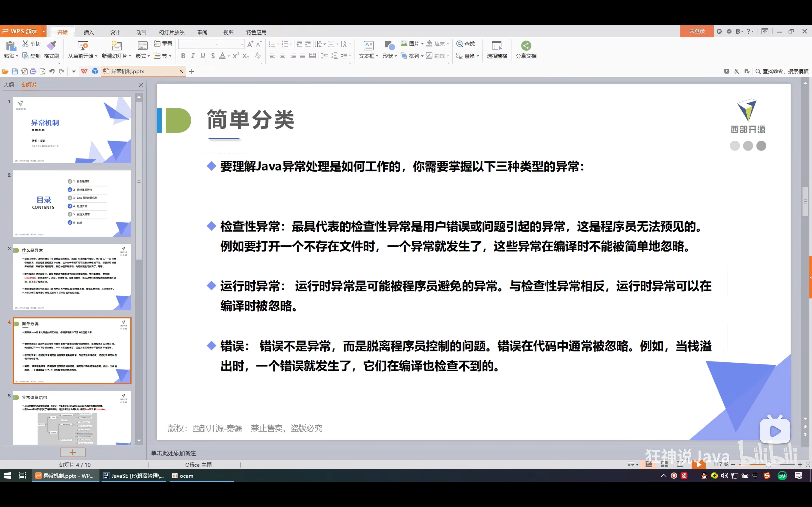Switch to the Outline (大纲) panel view
The height and width of the screenshot is (507, 812).
(x=9, y=85)
